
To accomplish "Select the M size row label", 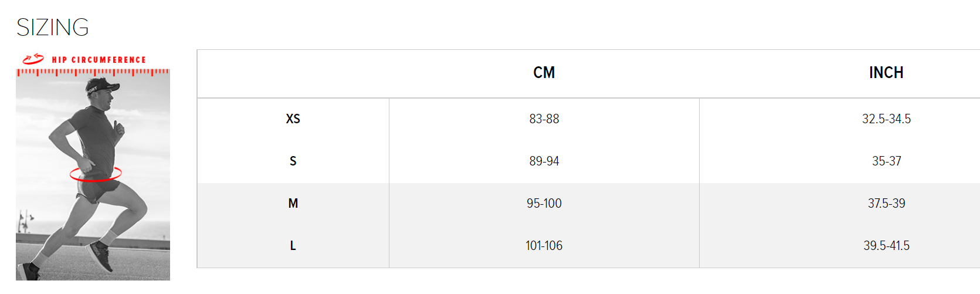I will [293, 204].
